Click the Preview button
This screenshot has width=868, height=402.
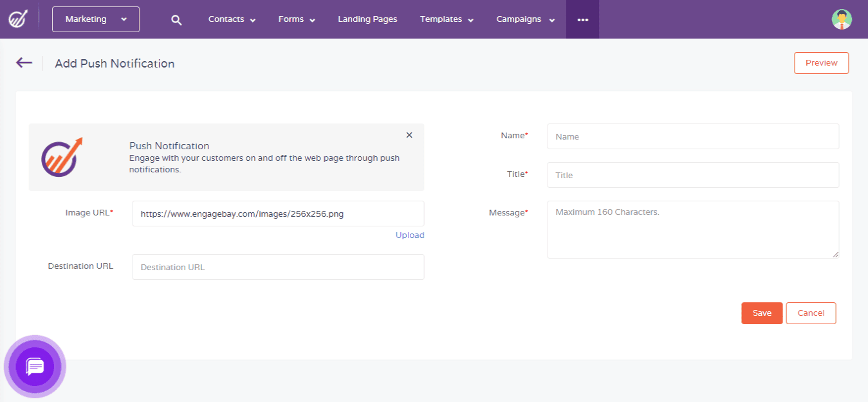[x=821, y=63]
